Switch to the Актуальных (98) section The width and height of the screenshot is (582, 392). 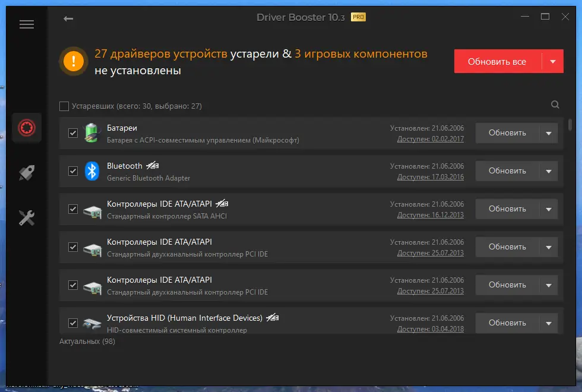[x=88, y=341]
